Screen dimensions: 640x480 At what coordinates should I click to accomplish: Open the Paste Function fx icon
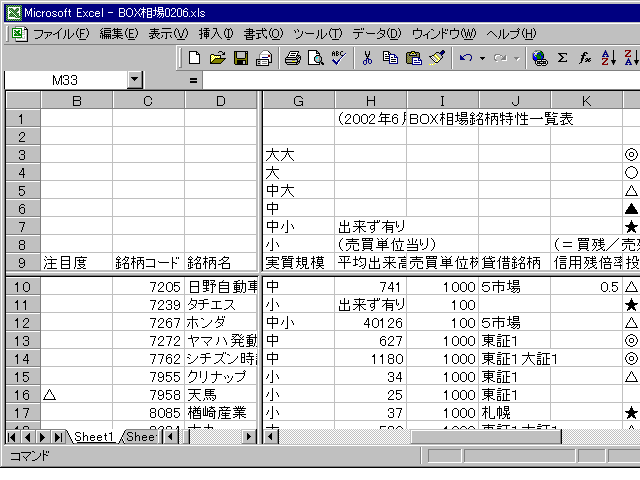point(585,58)
